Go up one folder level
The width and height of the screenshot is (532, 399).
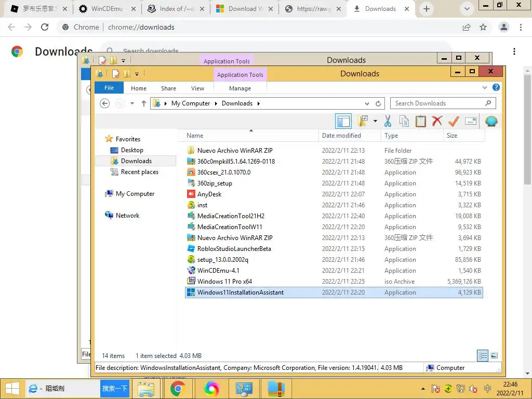coord(144,103)
